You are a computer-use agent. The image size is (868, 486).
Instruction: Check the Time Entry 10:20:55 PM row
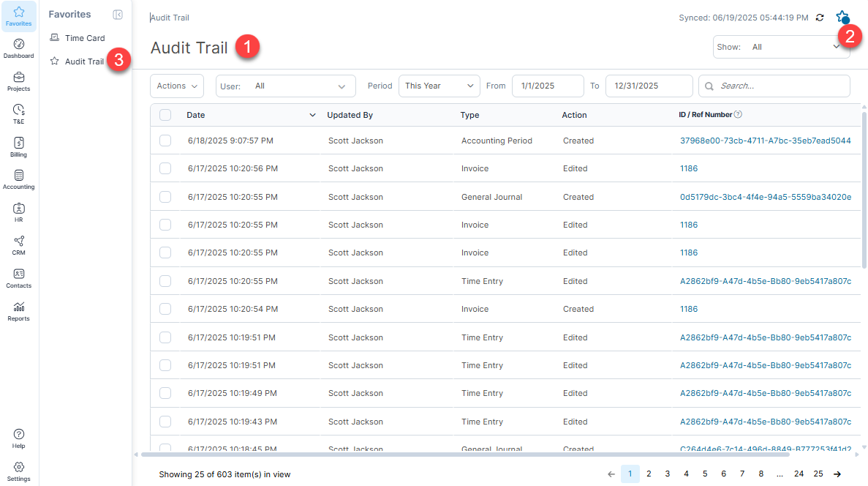[165, 281]
